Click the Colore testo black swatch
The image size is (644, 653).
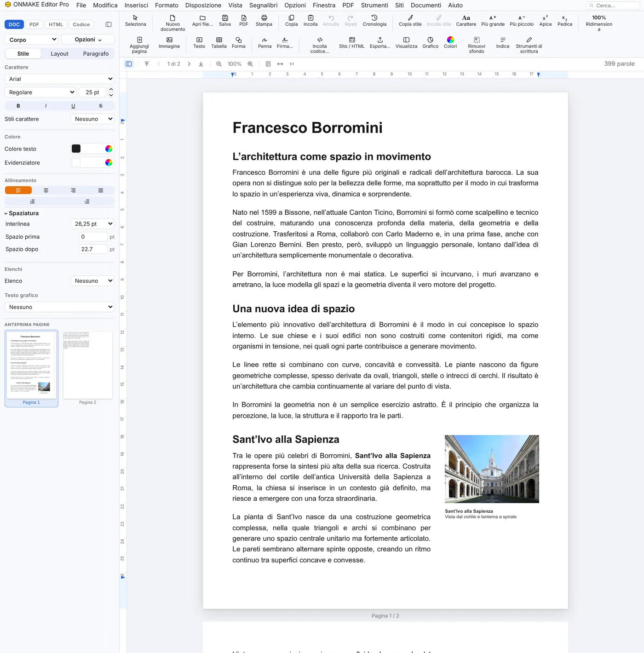click(76, 149)
